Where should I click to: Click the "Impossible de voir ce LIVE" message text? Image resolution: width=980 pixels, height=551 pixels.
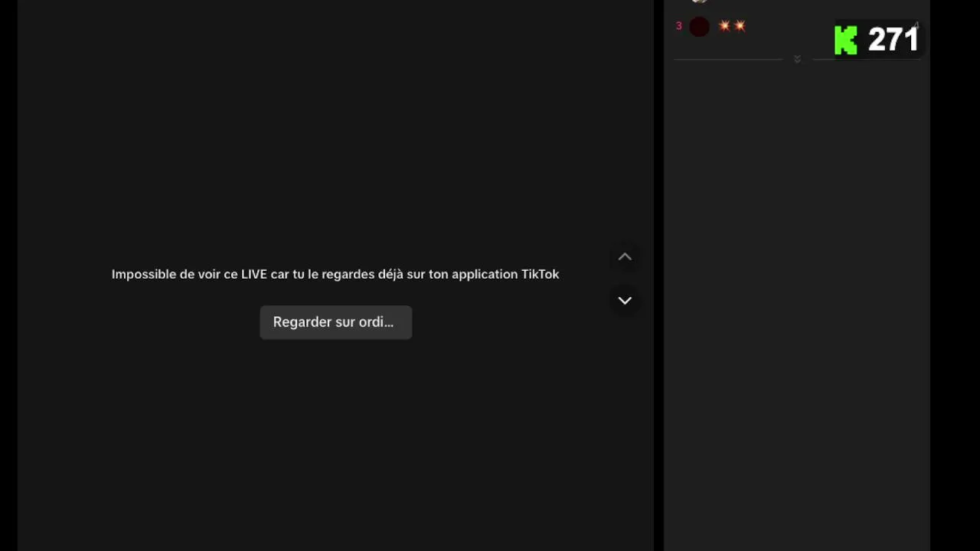click(x=335, y=274)
